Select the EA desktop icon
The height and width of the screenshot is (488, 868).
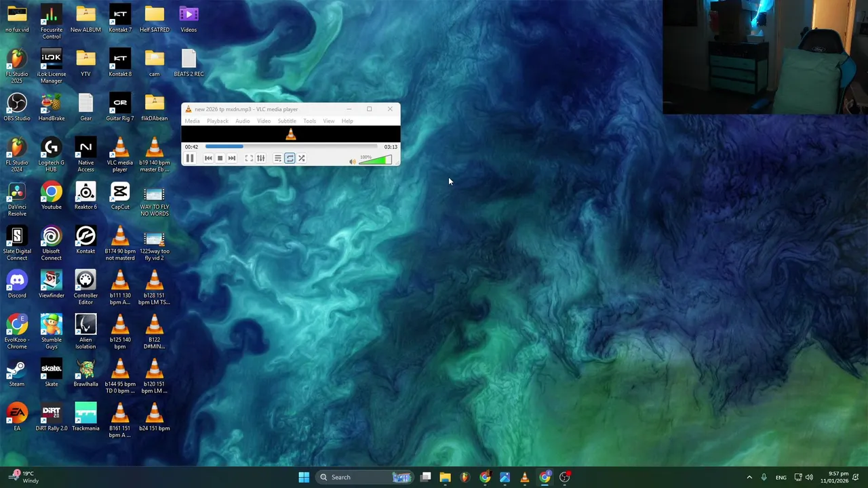tap(17, 418)
